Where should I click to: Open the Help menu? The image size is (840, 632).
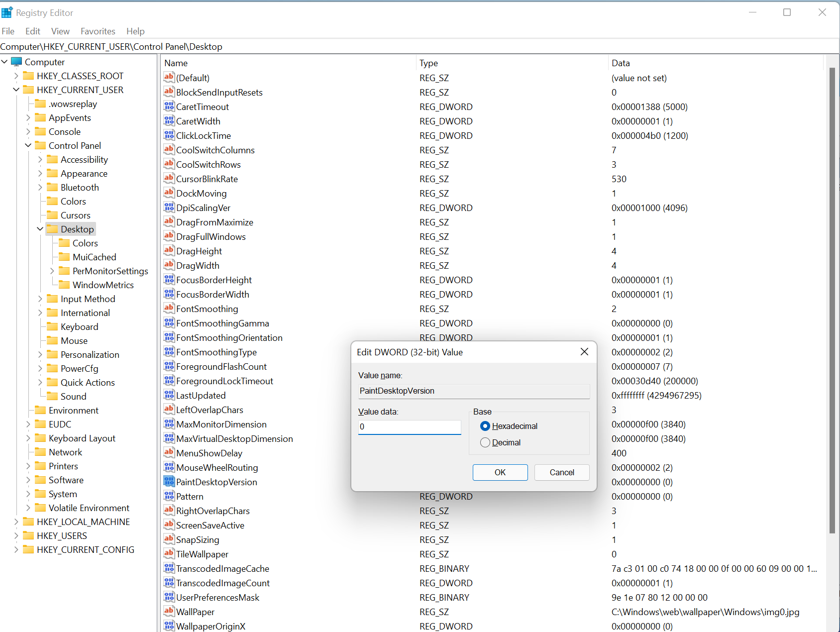click(135, 31)
